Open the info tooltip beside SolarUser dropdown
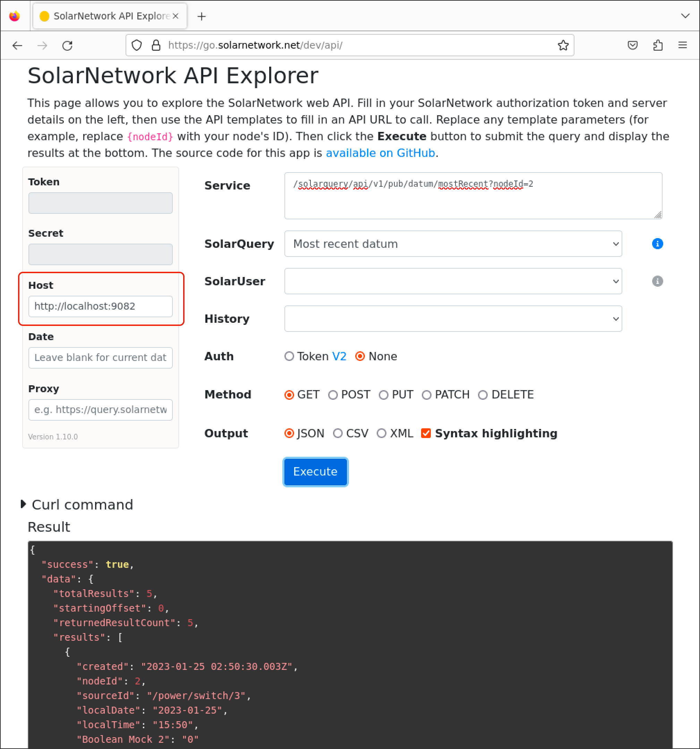 [657, 281]
